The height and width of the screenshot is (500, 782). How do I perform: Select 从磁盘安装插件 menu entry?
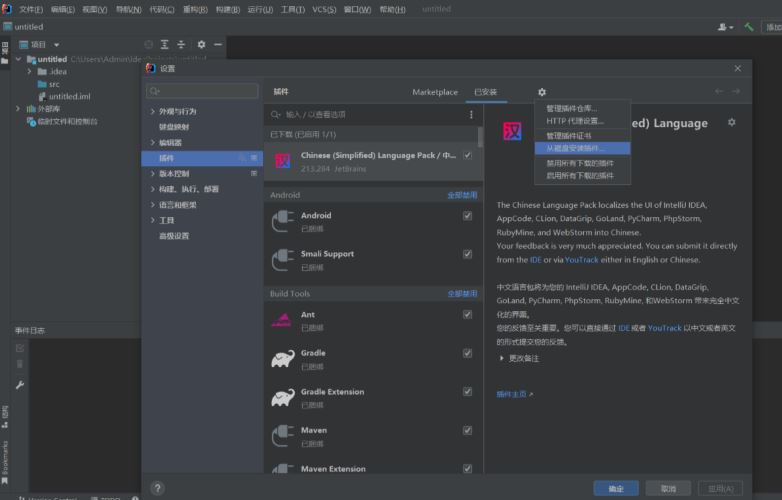(x=582, y=148)
